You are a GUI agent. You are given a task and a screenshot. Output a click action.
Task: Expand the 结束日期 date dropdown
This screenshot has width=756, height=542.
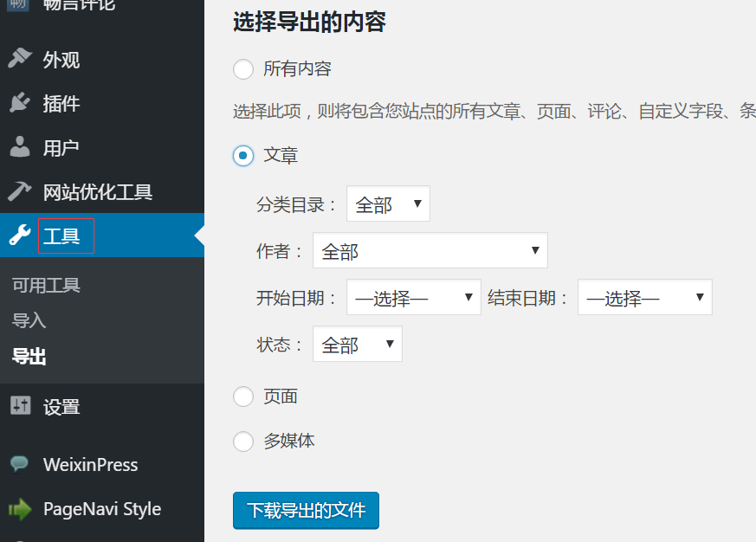coord(644,298)
